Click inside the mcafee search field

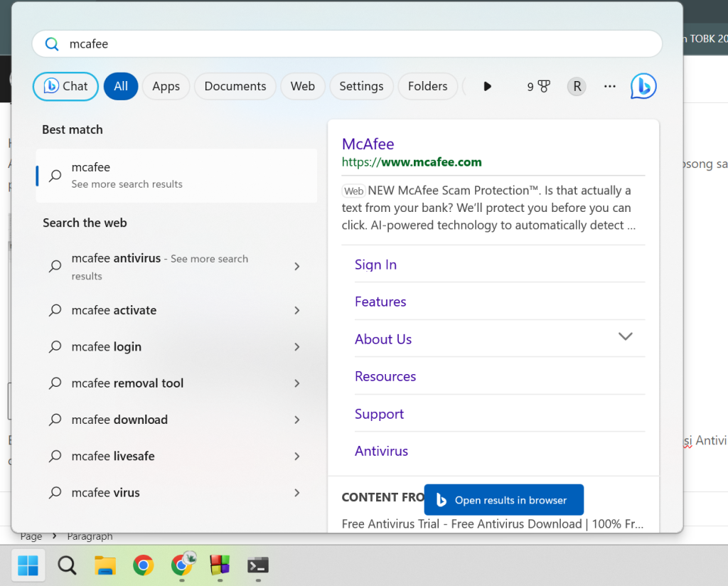click(x=347, y=44)
